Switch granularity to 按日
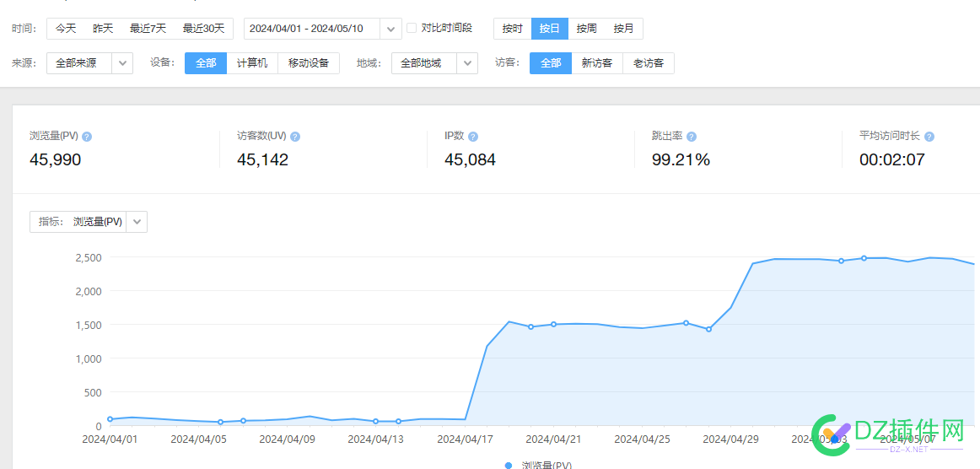 tap(549, 29)
